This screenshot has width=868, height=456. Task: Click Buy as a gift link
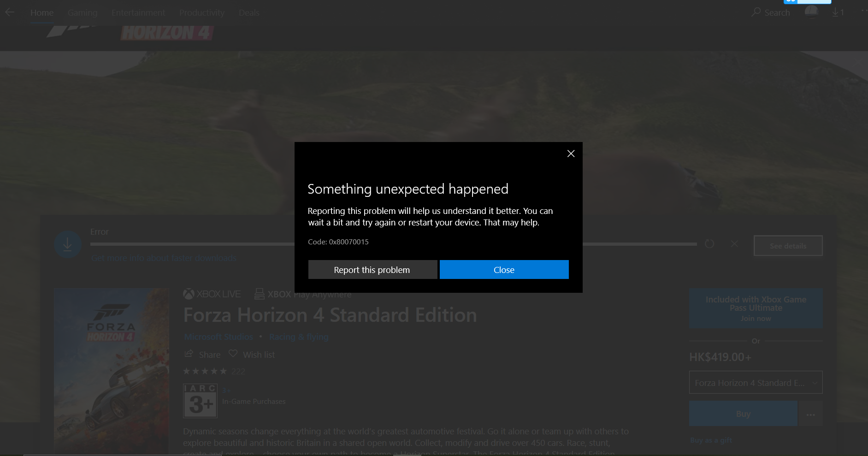pyautogui.click(x=711, y=440)
